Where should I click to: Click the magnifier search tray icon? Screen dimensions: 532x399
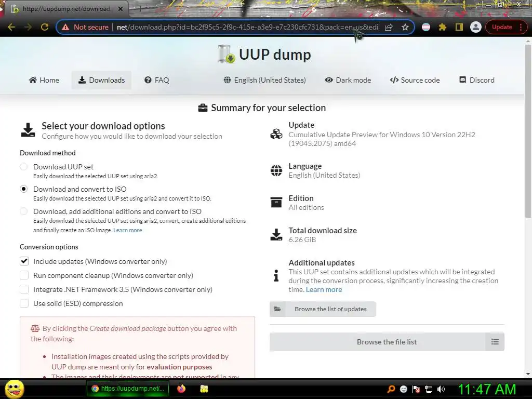[391, 389]
